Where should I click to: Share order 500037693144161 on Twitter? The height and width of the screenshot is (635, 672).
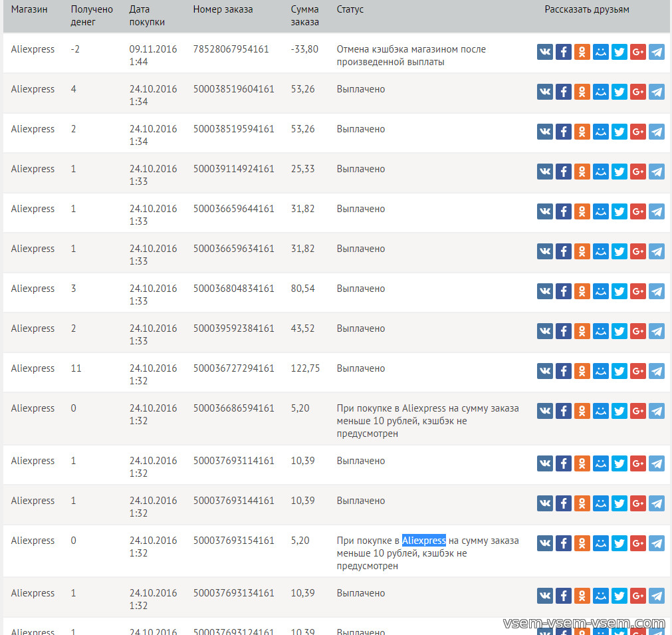click(x=619, y=503)
